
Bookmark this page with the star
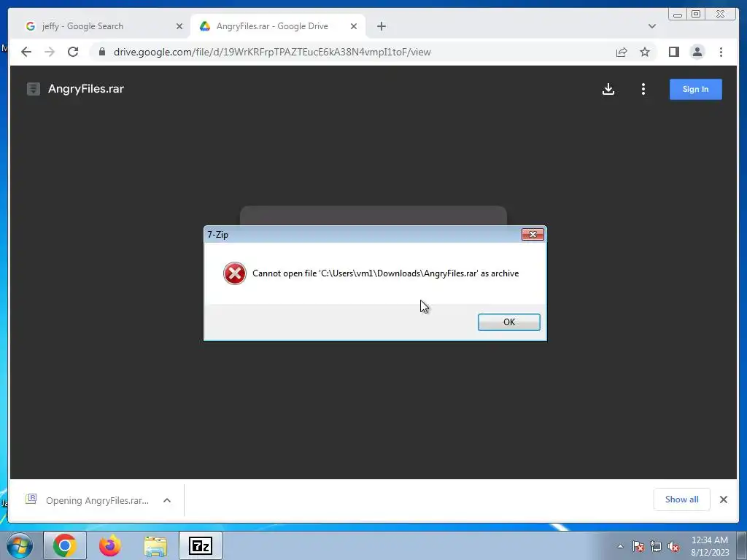(645, 52)
